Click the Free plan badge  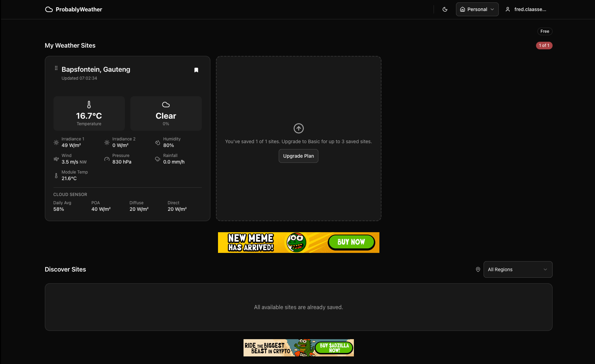coord(545,31)
